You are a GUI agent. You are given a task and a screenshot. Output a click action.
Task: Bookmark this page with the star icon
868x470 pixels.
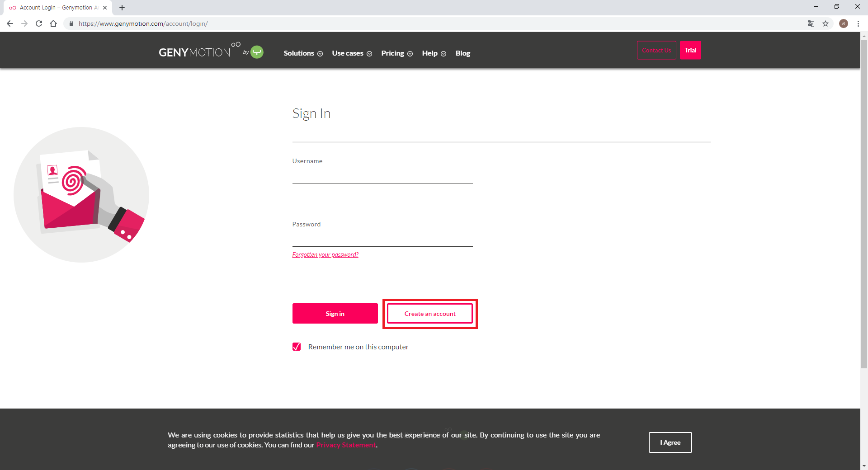pyautogui.click(x=826, y=23)
